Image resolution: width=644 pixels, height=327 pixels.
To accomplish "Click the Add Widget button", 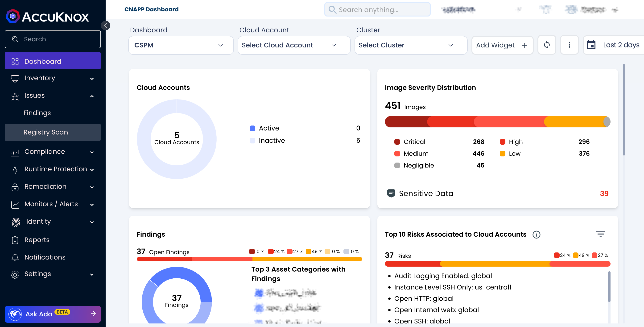I will click(x=502, y=45).
